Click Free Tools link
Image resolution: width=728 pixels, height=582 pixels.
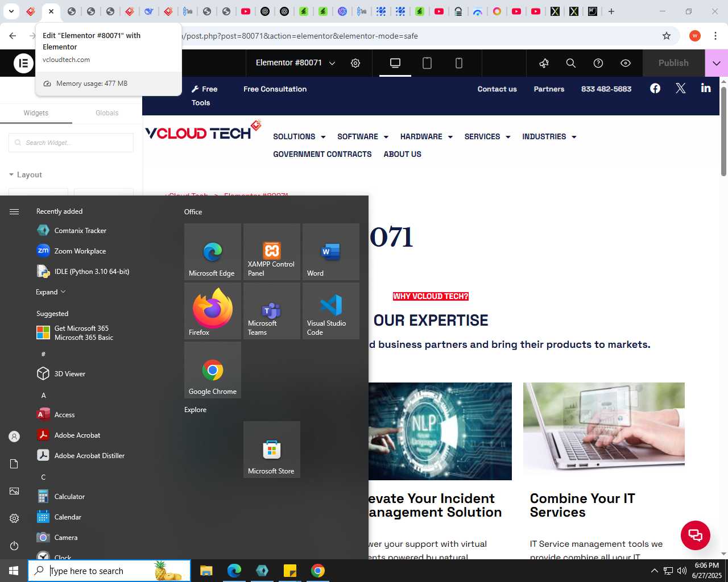(x=204, y=96)
